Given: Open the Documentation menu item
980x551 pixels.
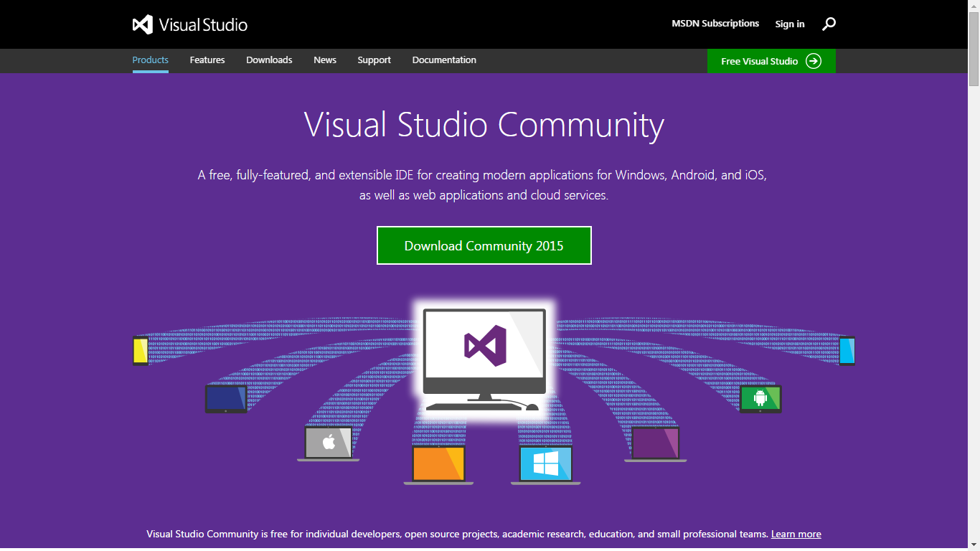Looking at the screenshot, I should click(444, 60).
